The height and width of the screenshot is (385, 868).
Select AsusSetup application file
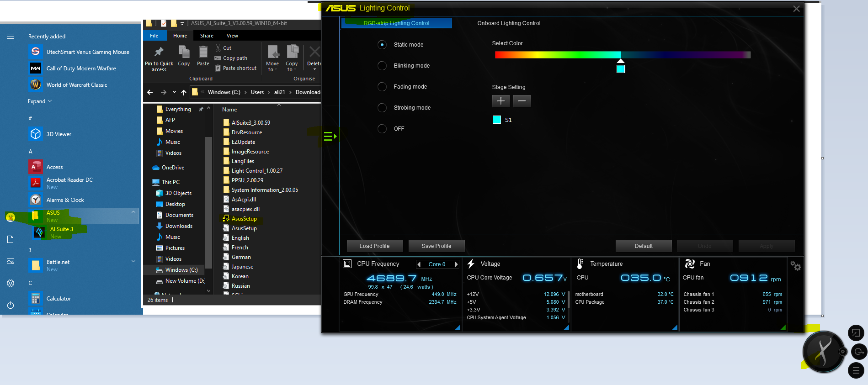point(240,219)
